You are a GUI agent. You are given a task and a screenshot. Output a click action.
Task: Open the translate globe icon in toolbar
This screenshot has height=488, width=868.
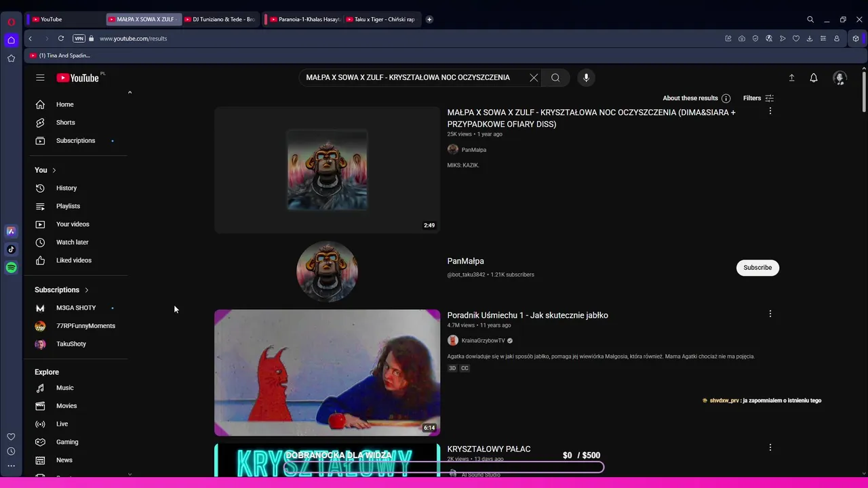coord(769,39)
